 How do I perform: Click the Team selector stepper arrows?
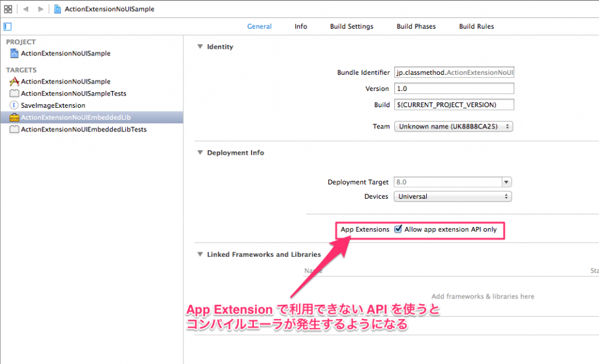[509, 126]
